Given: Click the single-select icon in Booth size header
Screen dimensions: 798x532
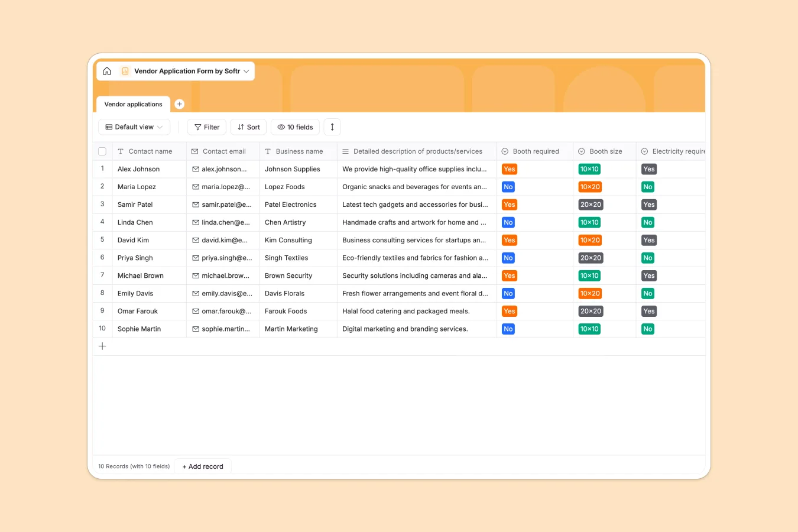Looking at the screenshot, I should coord(581,151).
